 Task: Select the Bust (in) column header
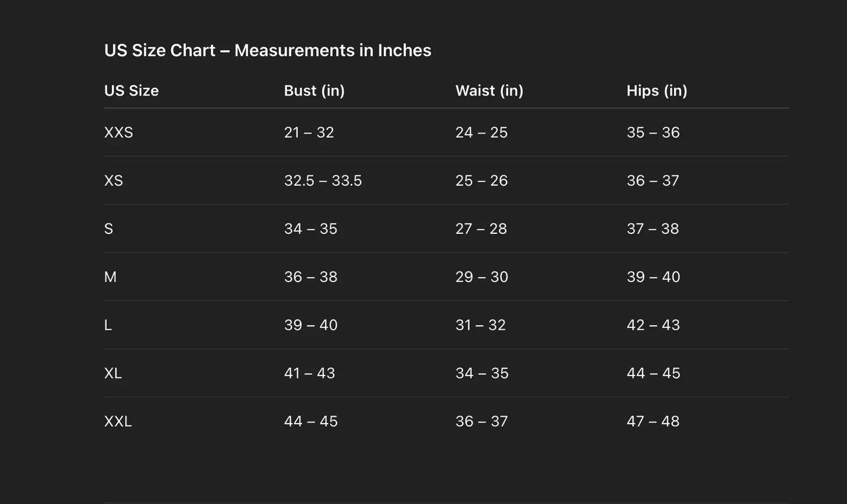(314, 91)
